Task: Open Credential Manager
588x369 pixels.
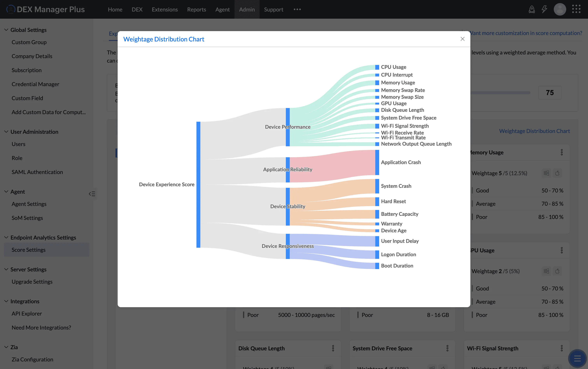Action: 35,84
